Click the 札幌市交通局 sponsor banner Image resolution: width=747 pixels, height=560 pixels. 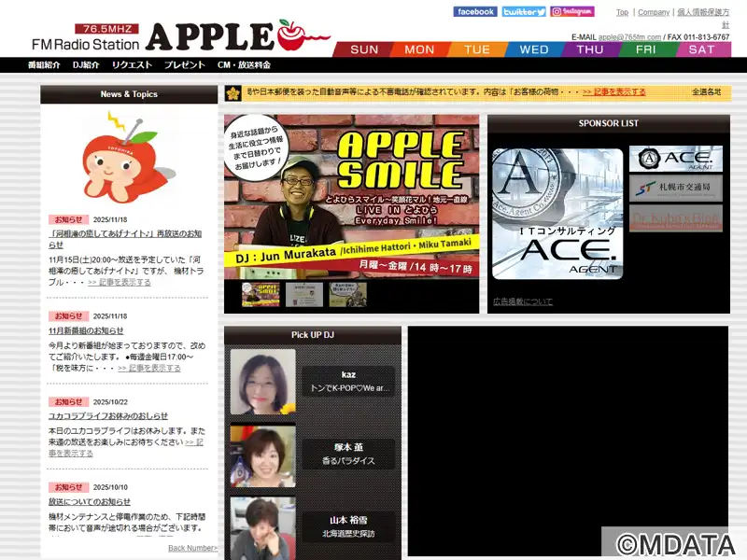(x=675, y=189)
